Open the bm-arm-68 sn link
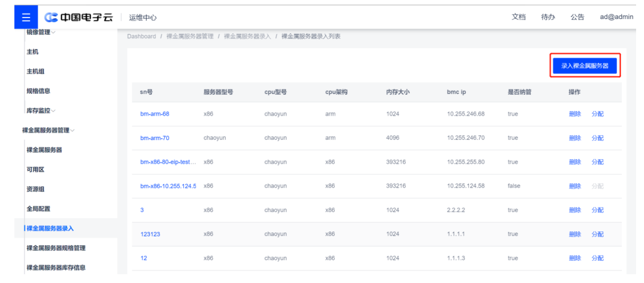This screenshot has width=644, height=283. click(155, 114)
